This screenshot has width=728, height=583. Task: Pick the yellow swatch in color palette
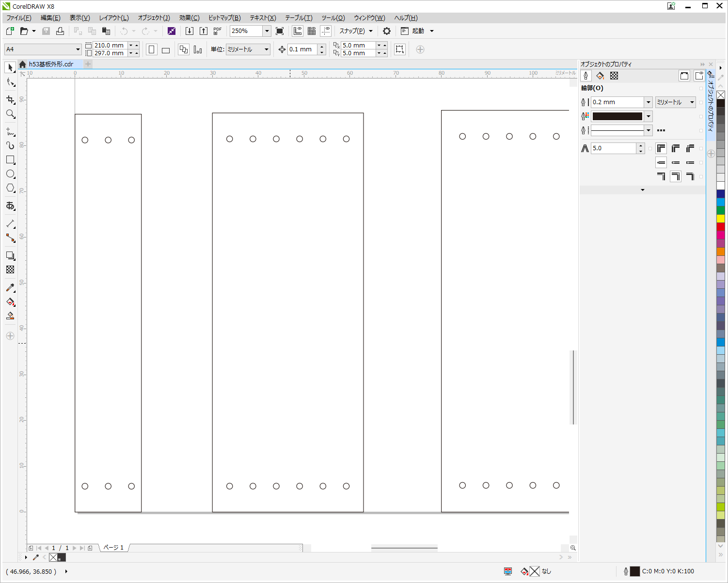tap(721, 219)
